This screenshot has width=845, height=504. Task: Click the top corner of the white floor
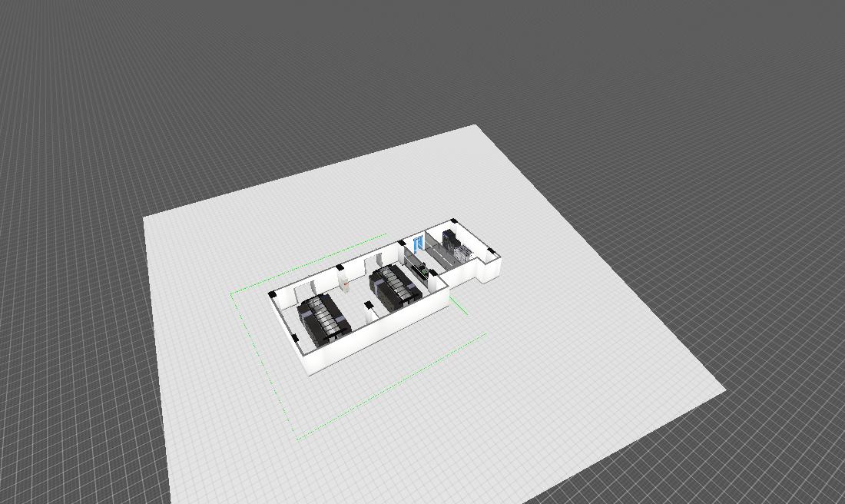(477, 126)
